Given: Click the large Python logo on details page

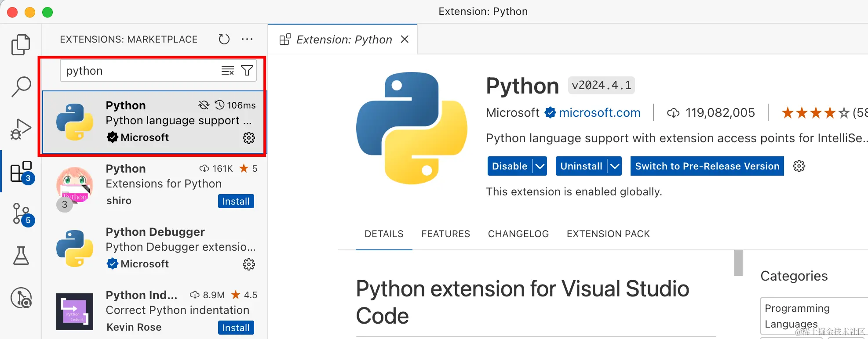Looking at the screenshot, I should pyautogui.click(x=412, y=128).
